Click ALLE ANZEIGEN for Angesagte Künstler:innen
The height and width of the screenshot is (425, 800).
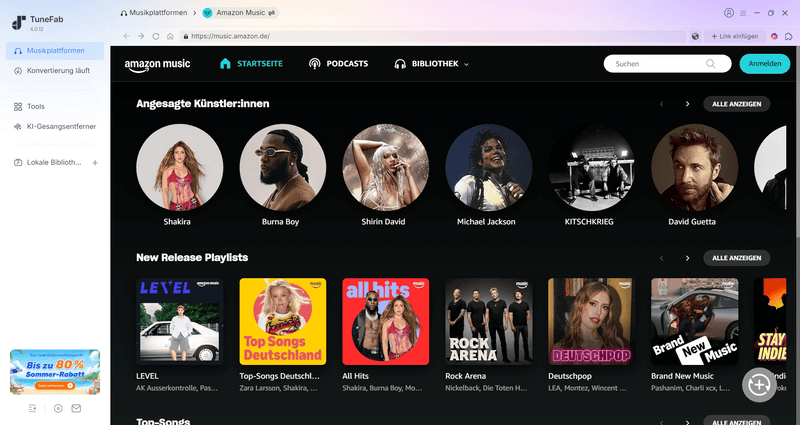pyautogui.click(x=737, y=104)
